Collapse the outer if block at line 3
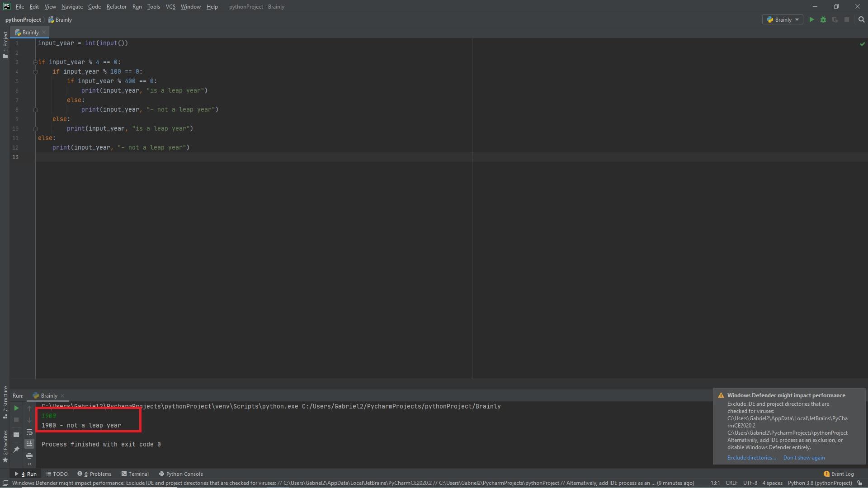The image size is (868, 488). [35, 62]
